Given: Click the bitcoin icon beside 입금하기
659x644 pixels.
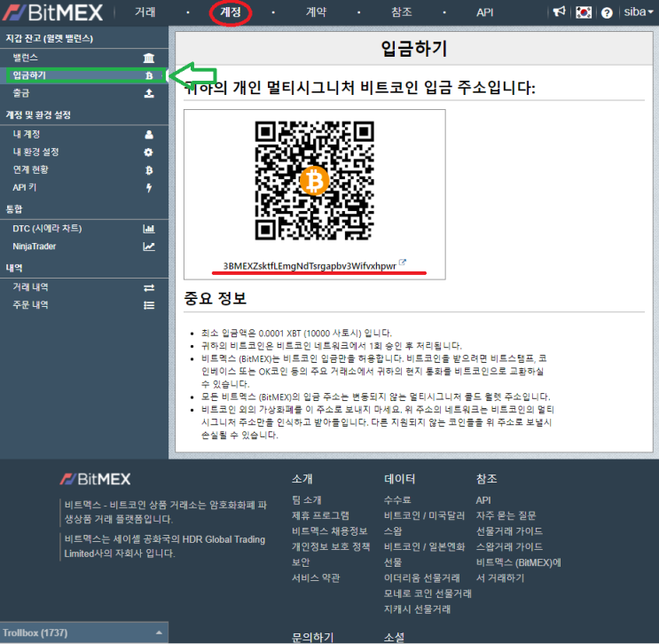Looking at the screenshot, I should tap(149, 75).
